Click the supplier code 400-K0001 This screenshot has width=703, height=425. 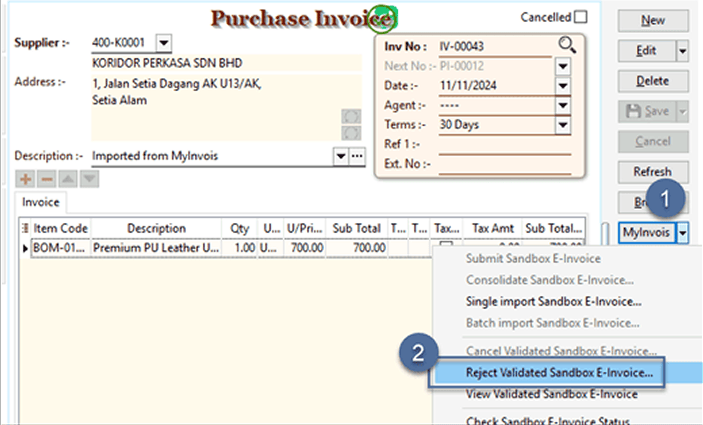coord(118,43)
